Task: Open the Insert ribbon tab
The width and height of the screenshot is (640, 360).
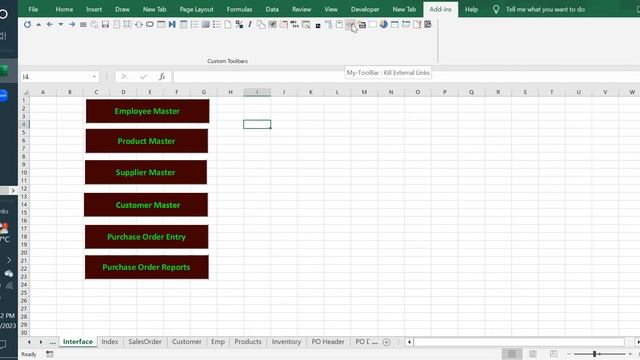Action: (x=94, y=9)
